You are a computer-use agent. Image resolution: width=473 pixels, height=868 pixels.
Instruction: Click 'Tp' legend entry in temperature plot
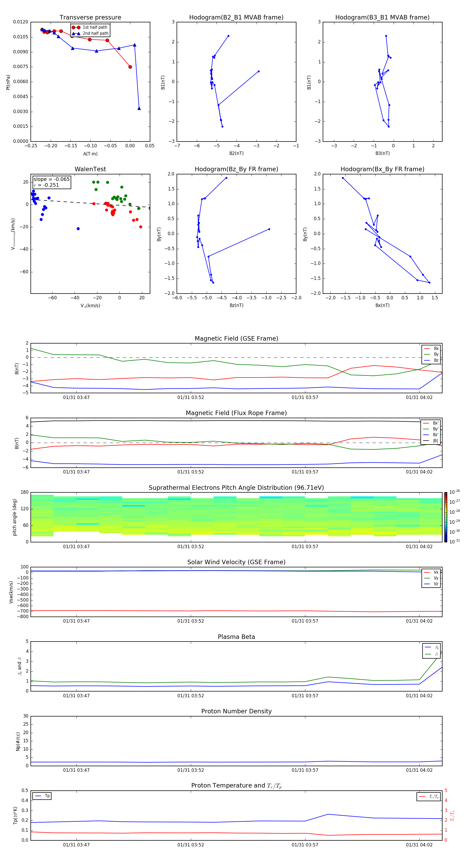coord(42,796)
